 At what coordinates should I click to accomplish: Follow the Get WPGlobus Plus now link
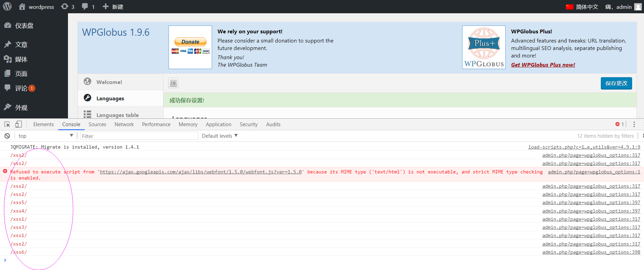tap(543, 65)
